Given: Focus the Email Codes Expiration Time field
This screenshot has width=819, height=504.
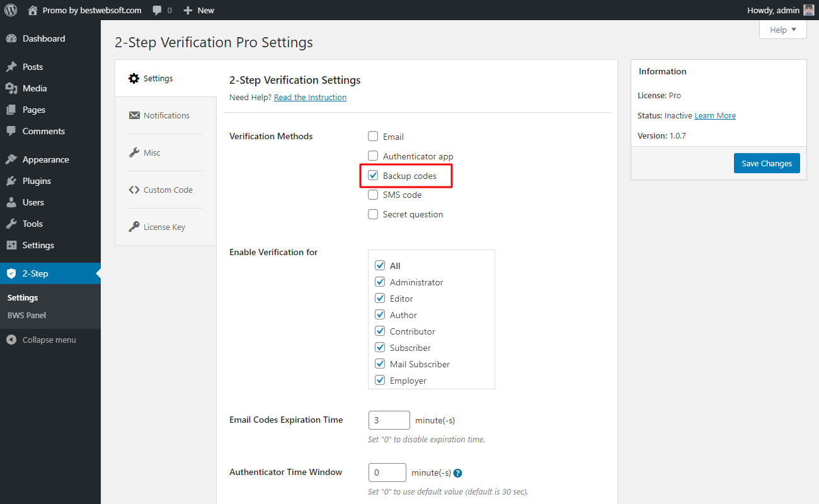Looking at the screenshot, I should pos(389,420).
